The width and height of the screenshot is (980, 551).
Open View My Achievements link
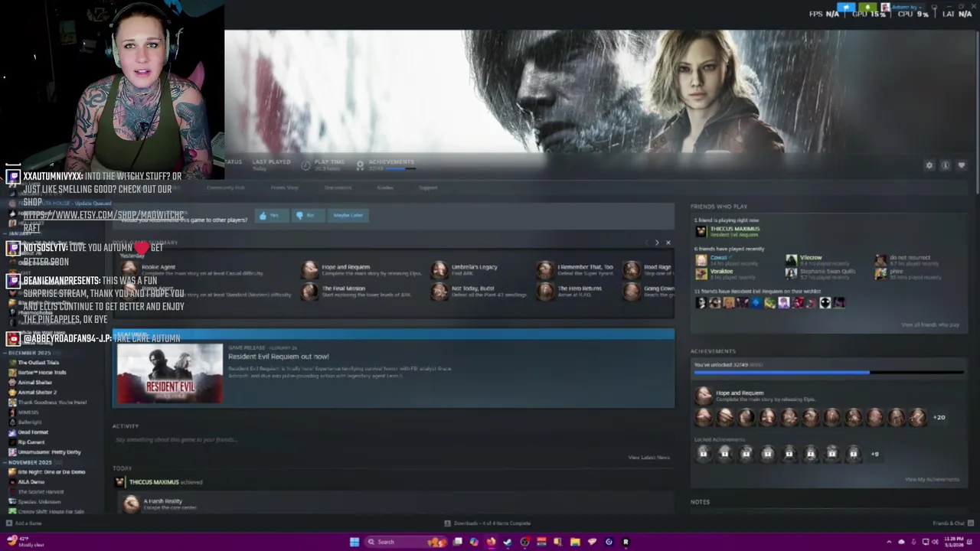pyautogui.click(x=932, y=479)
